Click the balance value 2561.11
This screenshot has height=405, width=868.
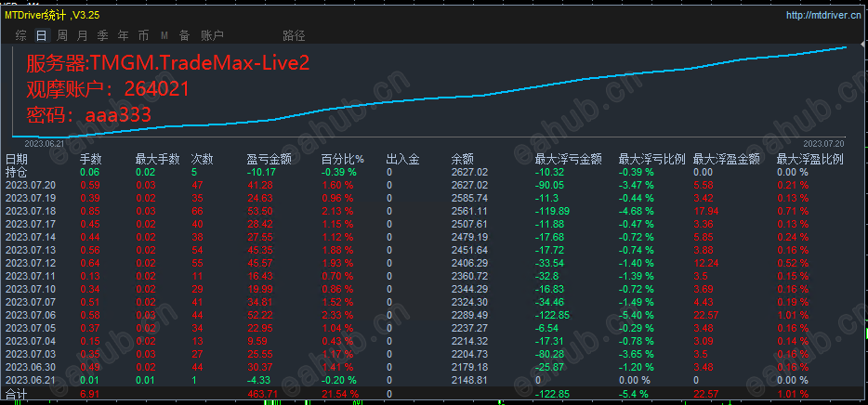[470, 211]
